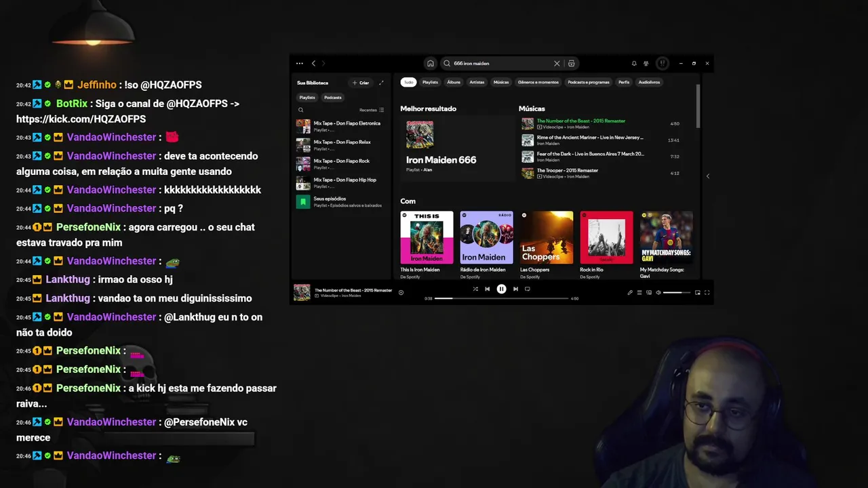868x488 pixels.
Task: Open Mix Tape - Don Fiapo Rock playlist
Action: click(340, 164)
